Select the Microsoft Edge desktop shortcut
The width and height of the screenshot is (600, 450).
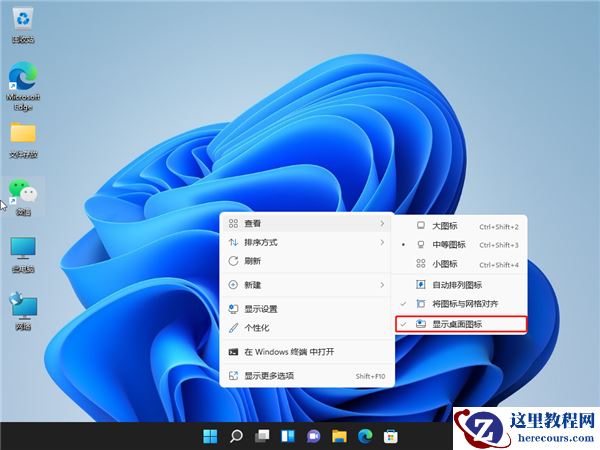23,86
